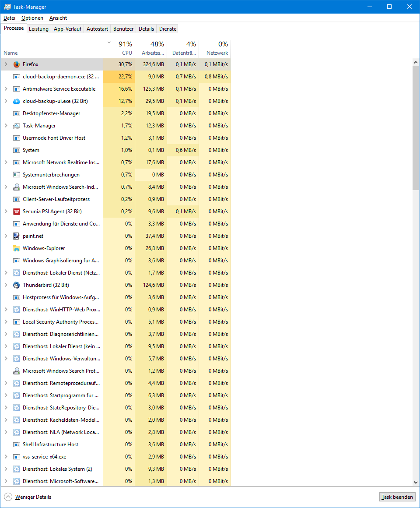Viewport: 420px width, 508px height.
Task: Click the paint.net process icon
Action: tap(17, 236)
